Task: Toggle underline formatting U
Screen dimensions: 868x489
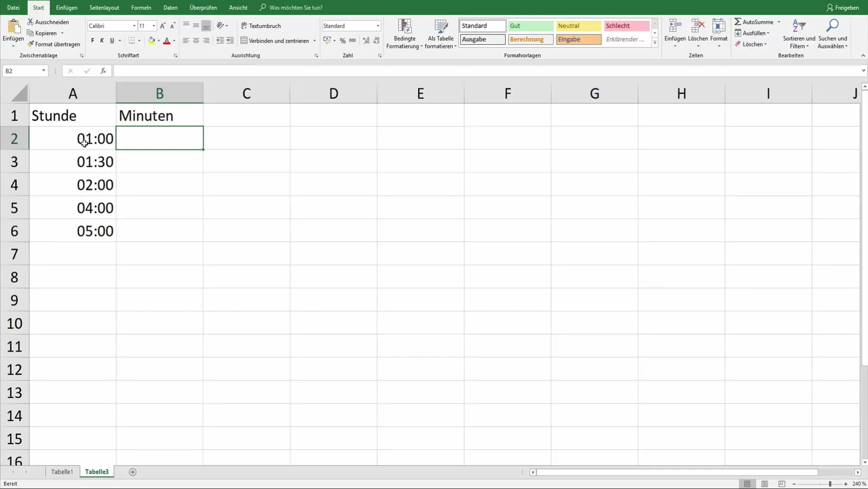Action: coord(112,41)
